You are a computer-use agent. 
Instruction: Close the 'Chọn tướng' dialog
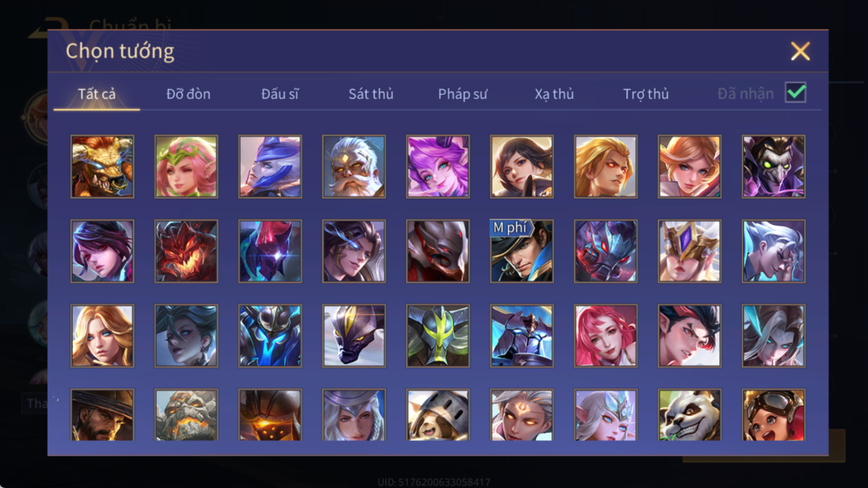click(800, 51)
